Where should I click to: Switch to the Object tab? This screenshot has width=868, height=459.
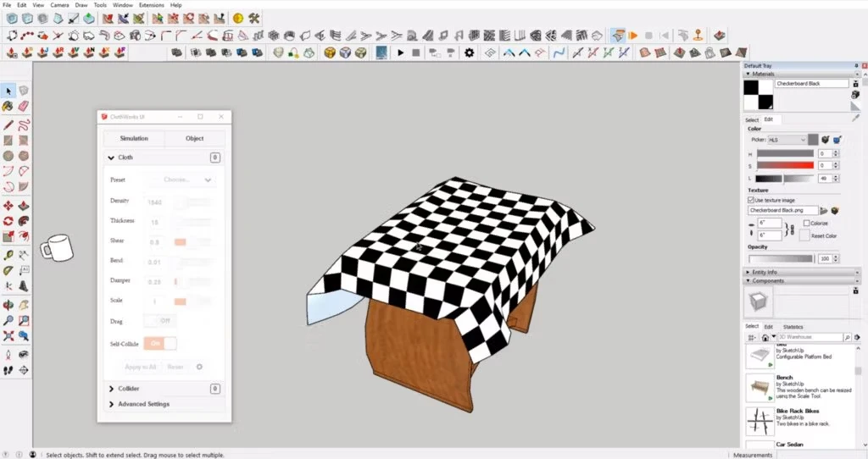pyautogui.click(x=194, y=138)
